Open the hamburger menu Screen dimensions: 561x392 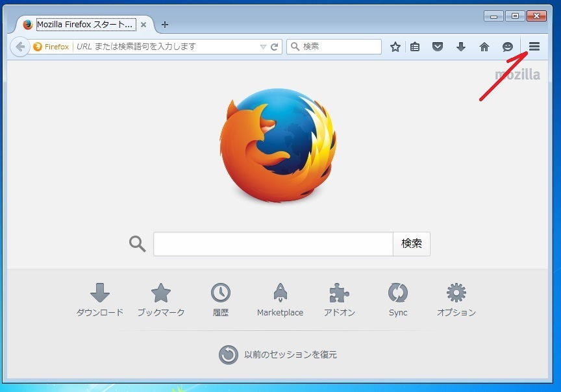(x=534, y=47)
